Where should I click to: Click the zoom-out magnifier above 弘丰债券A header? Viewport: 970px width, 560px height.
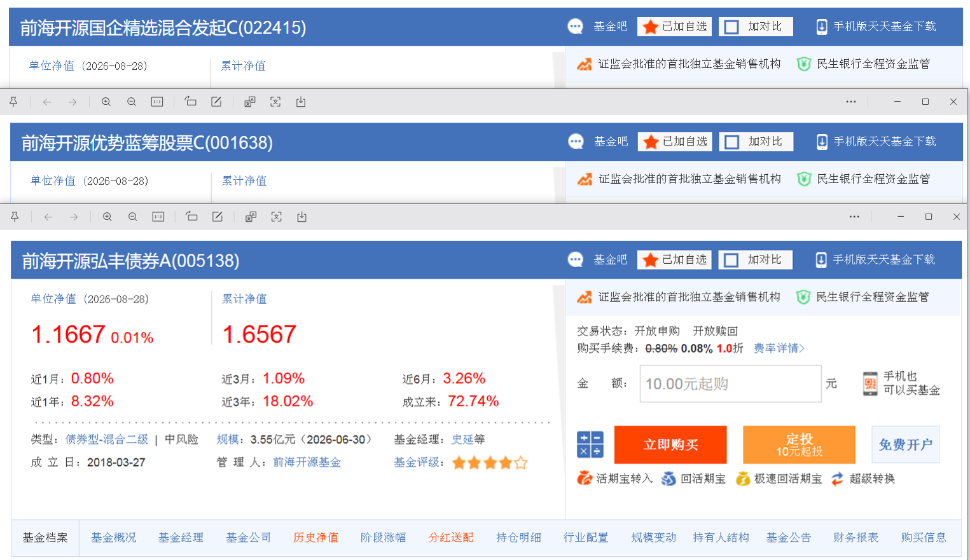133,217
